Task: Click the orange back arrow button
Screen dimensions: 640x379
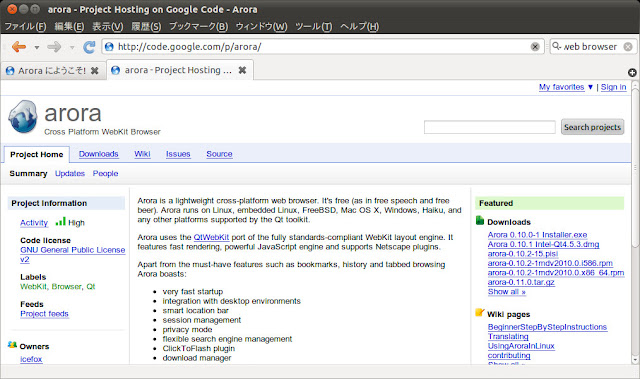Action: [19, 47]
